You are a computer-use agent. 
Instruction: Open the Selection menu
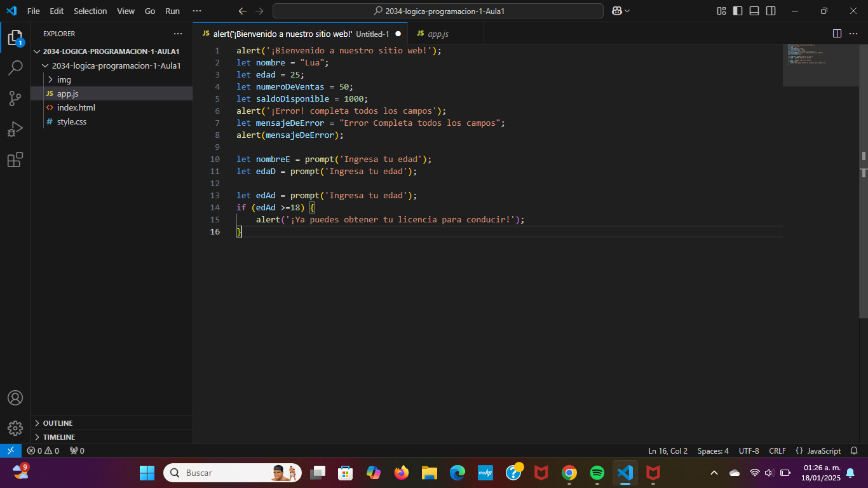(x=90, y=11)
